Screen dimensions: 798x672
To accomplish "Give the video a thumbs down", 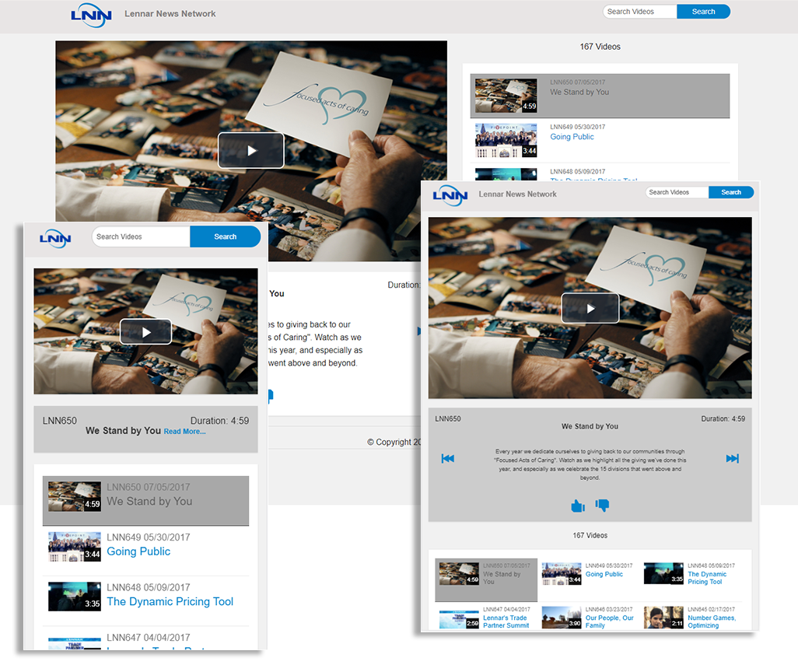I will coord(603,505).
